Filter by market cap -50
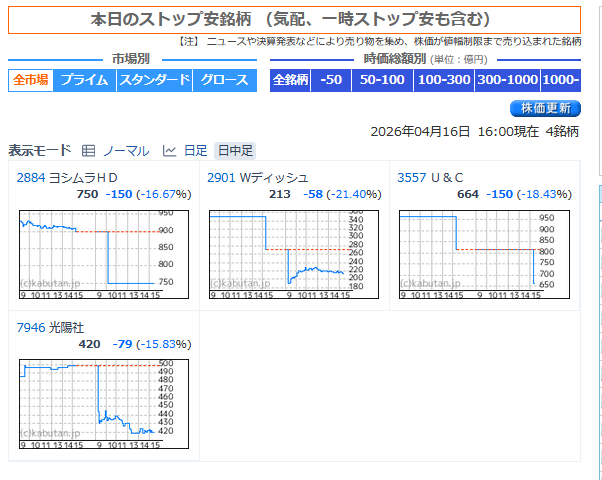 click(331, 80)
